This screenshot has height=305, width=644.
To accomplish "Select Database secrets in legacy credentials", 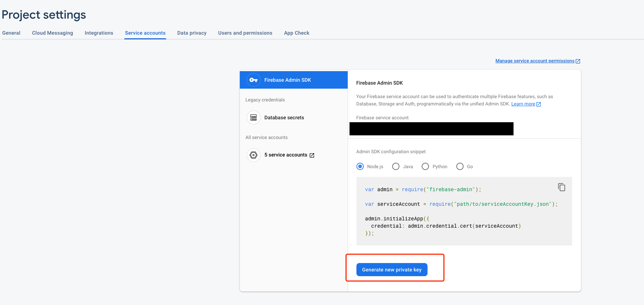I will pos(284,117).
